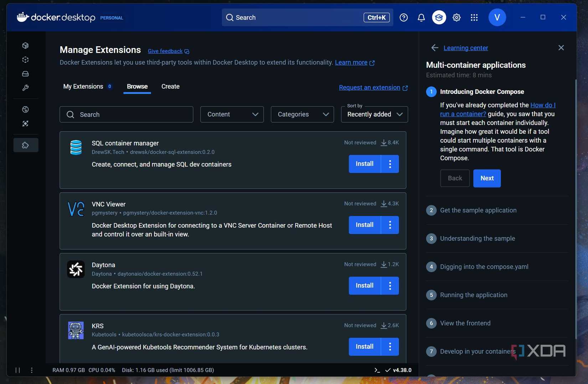Expand the Content filter dropdown
The height and width of the screenshot is (384, 588).
232,114
